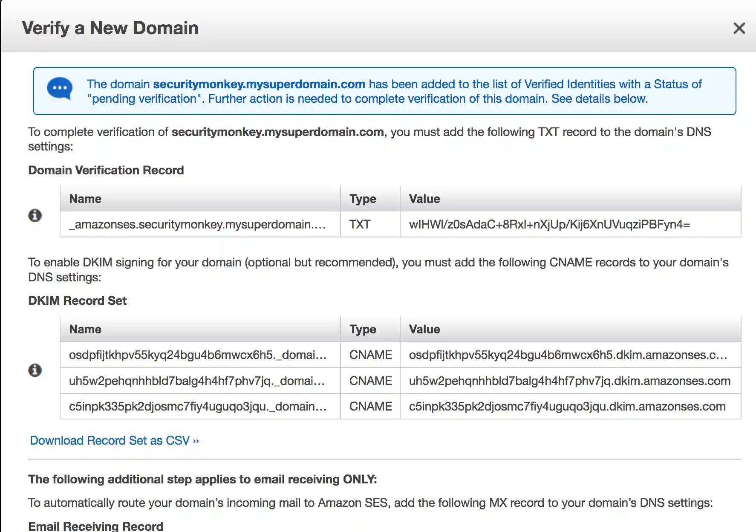Click the bold domain name in the blue banner
Viewport: 756px width, 532px height.
pyautogui.click(x=259, y=84)
